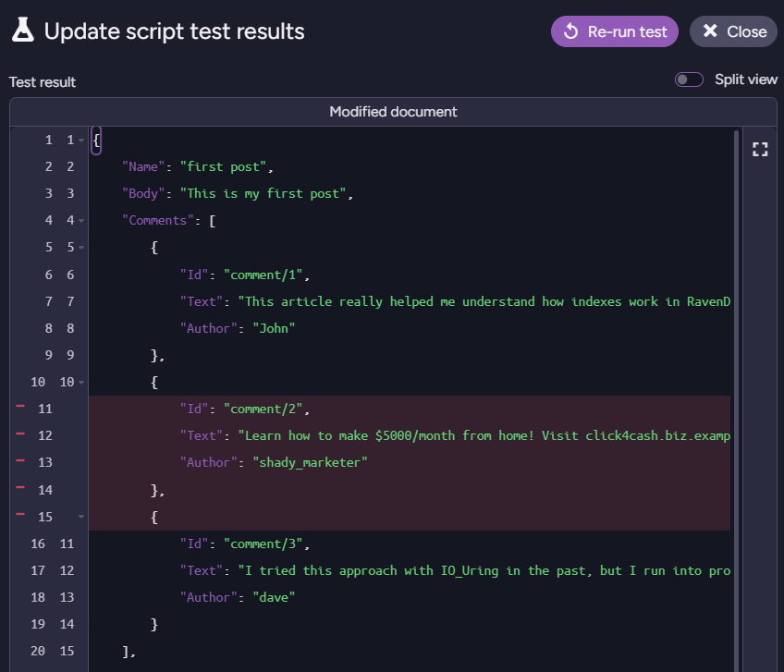Collapse the object fold arrow at line 5
Viewport: 784px width, 672px height.
tap(81, 248)
